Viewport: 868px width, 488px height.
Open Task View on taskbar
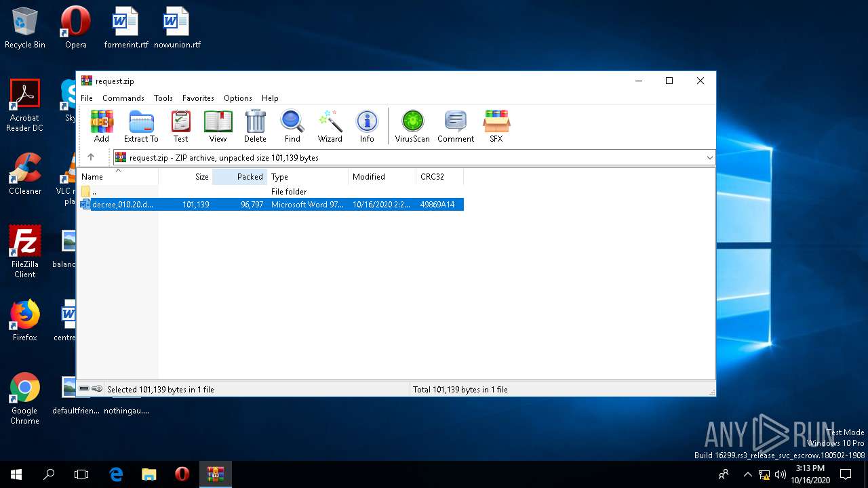point(81,474)
